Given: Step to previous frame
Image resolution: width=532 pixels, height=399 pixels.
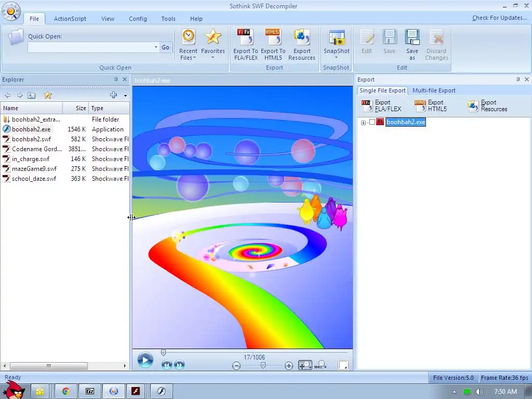Looking at the screenshot, I should click(x=167, y=365).
